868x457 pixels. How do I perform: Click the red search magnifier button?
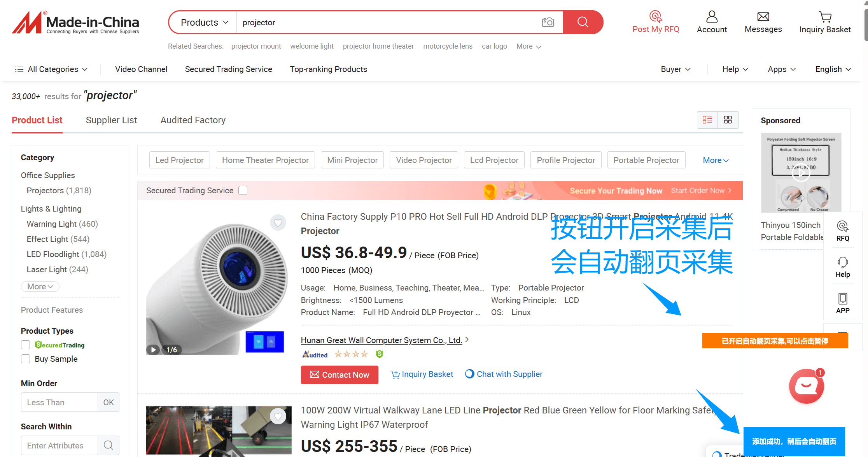click(583, 22)
